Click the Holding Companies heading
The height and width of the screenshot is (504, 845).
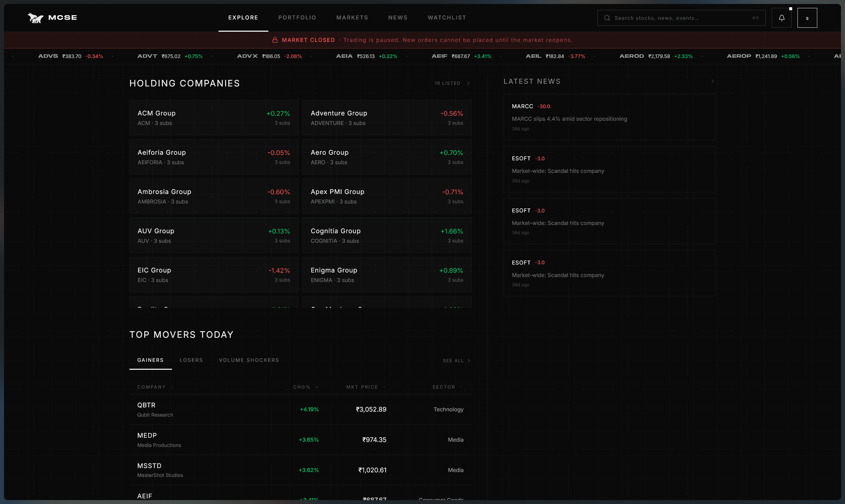coord(185,83)
